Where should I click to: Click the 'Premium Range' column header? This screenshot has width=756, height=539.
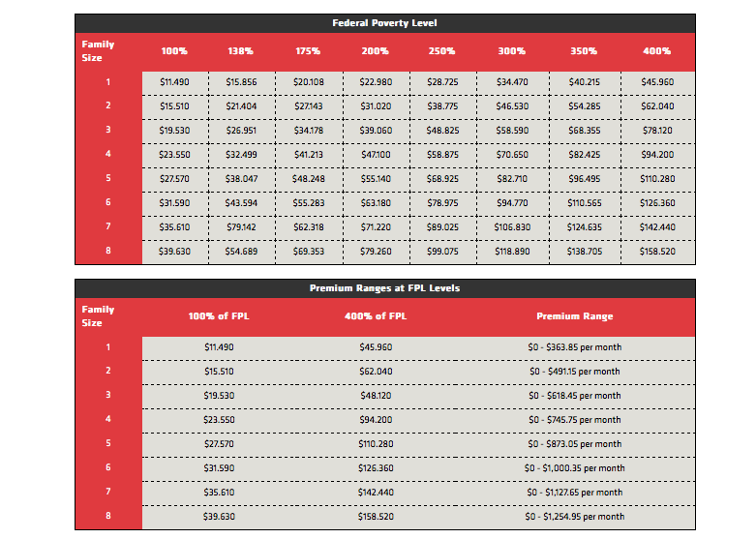click(575, 316)
